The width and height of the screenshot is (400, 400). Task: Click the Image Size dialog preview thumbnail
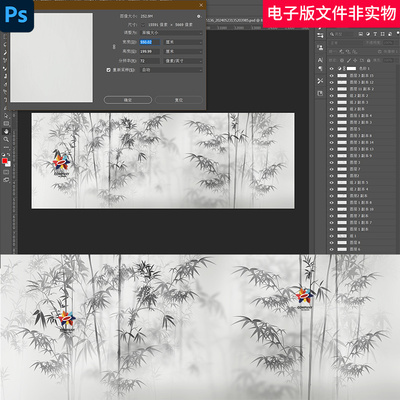tap(51, 57)
